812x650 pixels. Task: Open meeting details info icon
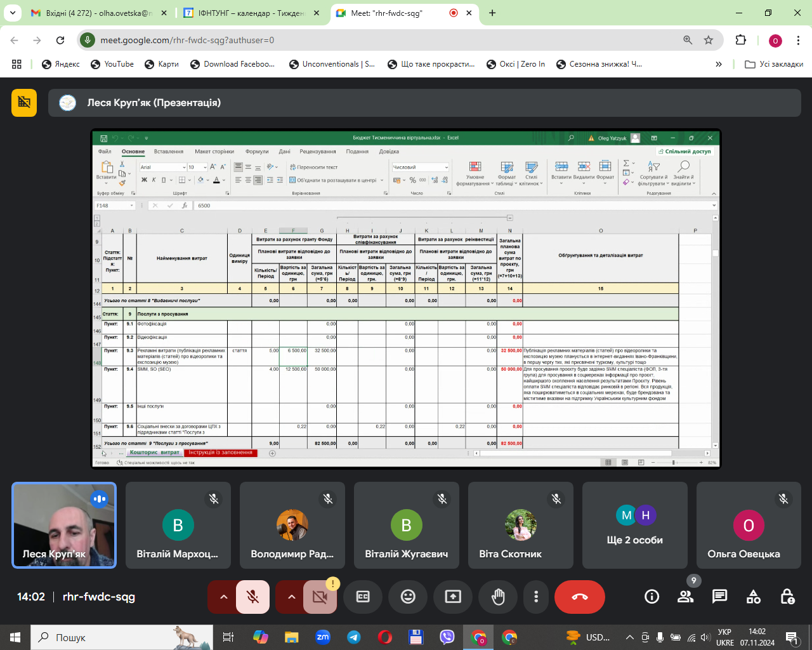pos(652,597)
